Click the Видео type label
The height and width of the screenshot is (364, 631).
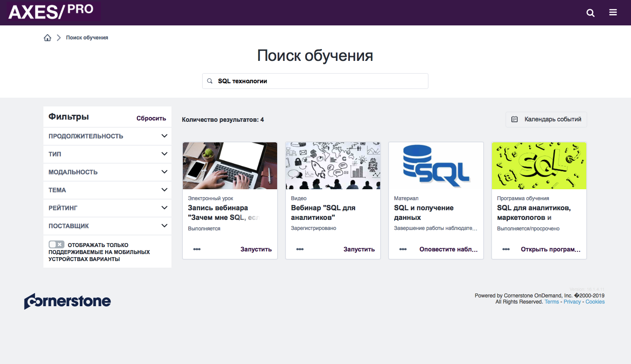[299, 198]
